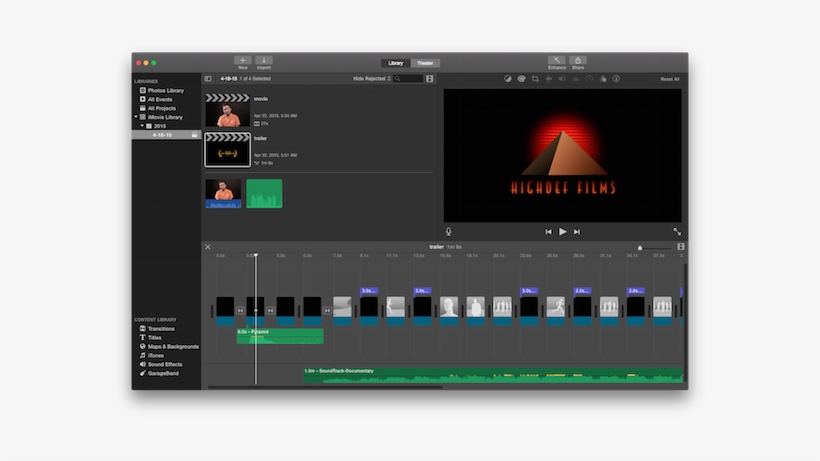Open the Share menu button

point(578,60)
